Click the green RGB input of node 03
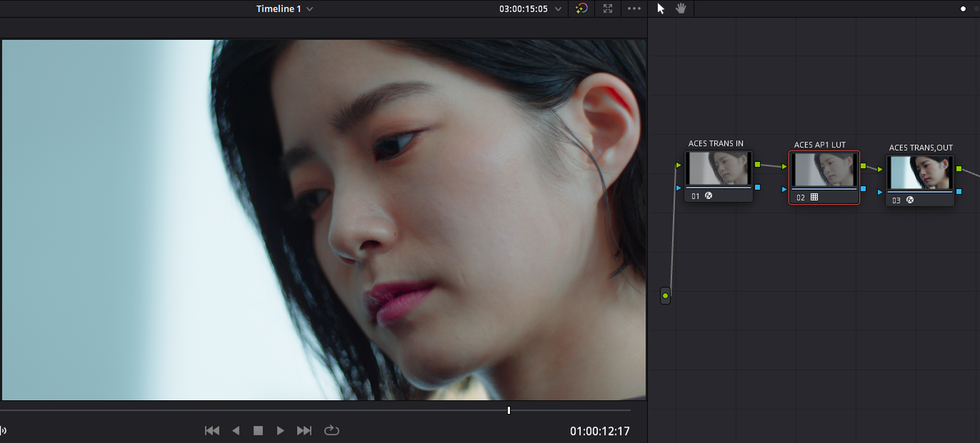980x443 pixels. [x=880, y=169]
